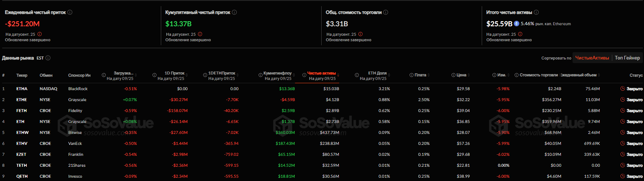Click VanEck sponsor name
The height and width of the screenshot is (181, 644).
pyautogui.click(x=75, y=143)
